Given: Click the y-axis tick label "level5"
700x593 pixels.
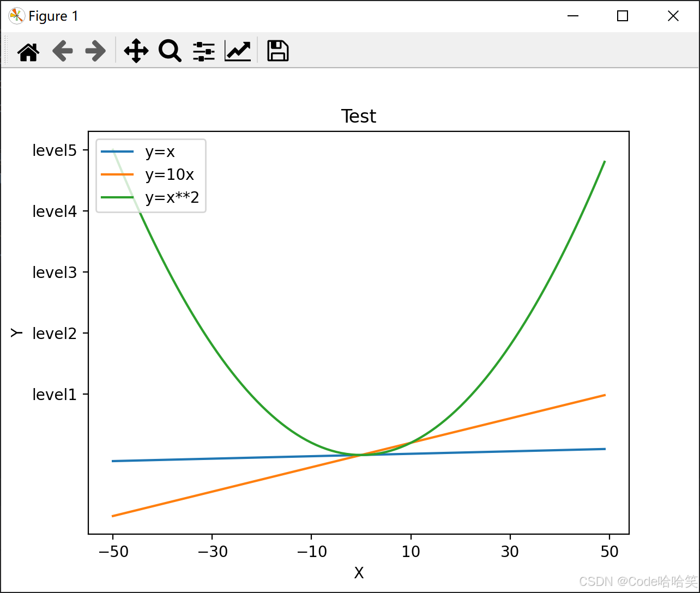Looking at the screenshot, I should 55,150.
